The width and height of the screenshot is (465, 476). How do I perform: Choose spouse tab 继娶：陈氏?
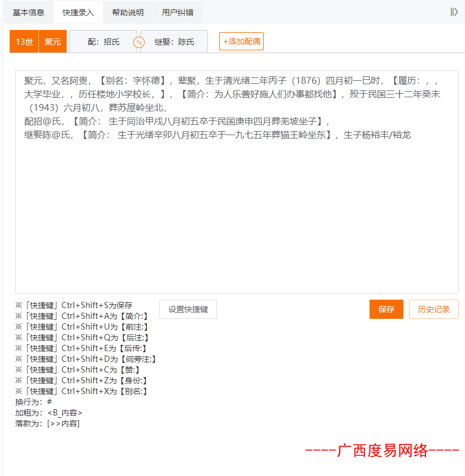pos(174,42)
